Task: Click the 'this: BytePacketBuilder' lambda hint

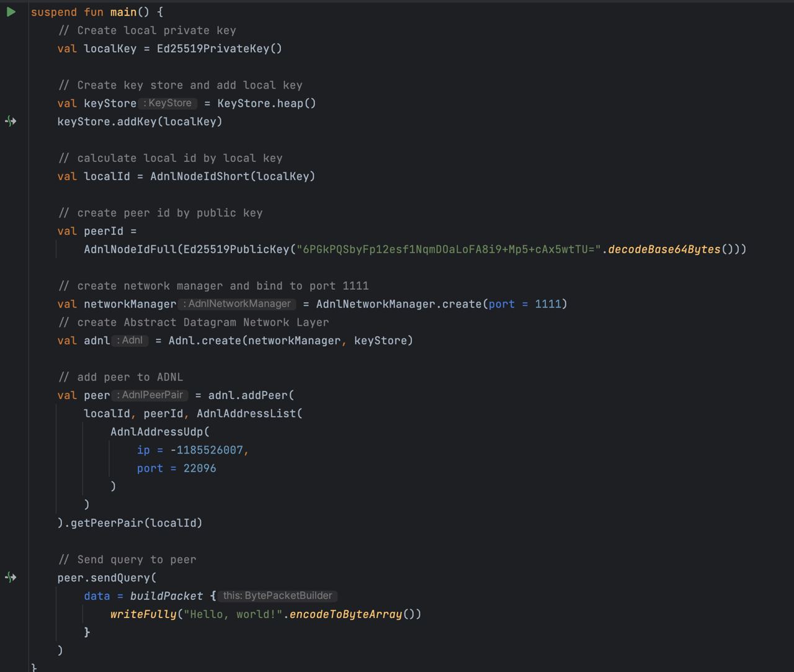Action: point(277,596)
